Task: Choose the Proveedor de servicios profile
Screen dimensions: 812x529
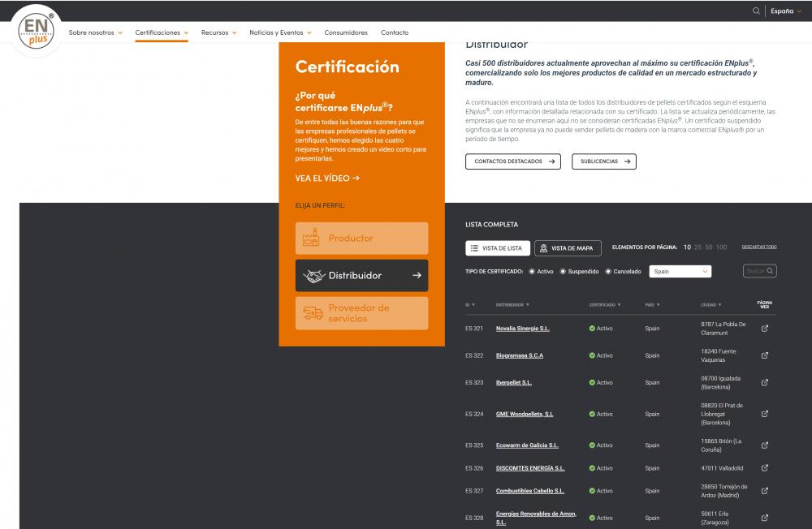Action: (361, 313)
